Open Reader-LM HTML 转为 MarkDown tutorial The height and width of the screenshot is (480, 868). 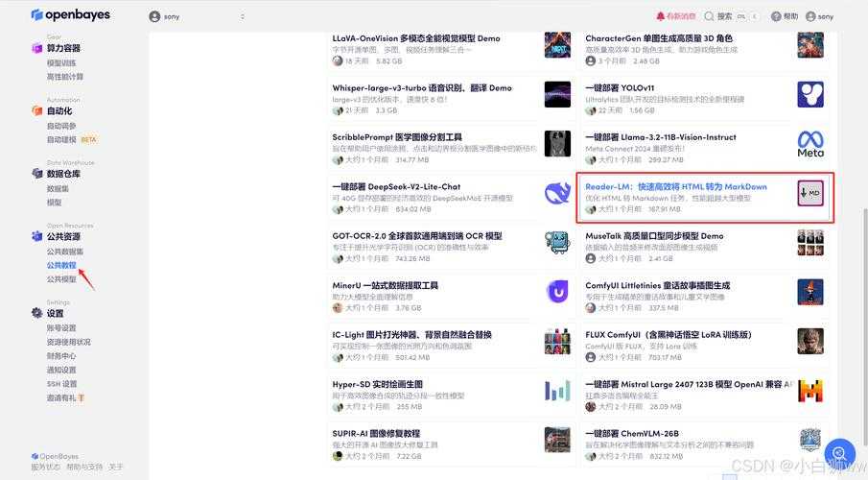click(x=676, y=187)
